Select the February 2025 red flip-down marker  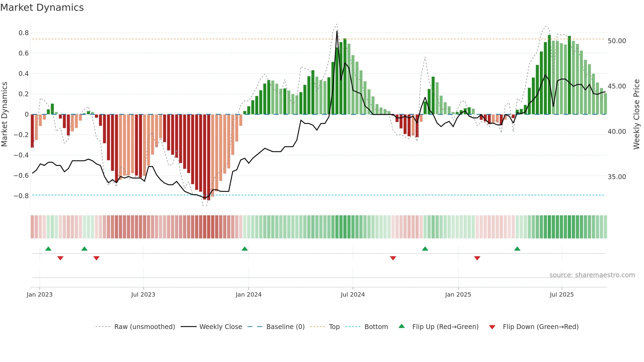(x=477, y=258)
